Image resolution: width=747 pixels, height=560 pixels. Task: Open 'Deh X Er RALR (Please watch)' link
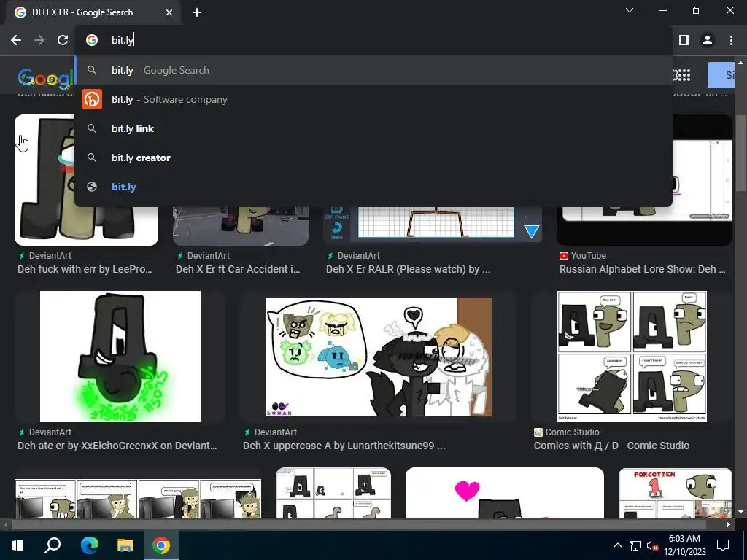point(408,269)
